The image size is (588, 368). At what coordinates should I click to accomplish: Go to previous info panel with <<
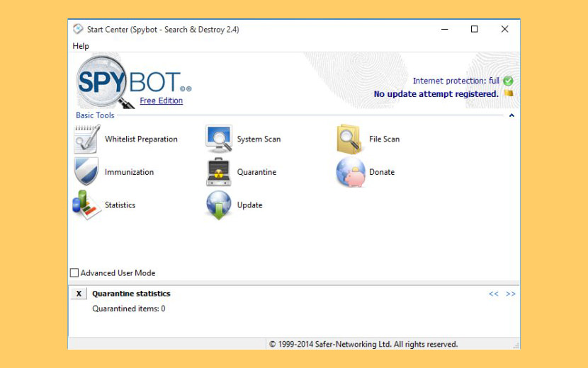click(x=494, y=294)
